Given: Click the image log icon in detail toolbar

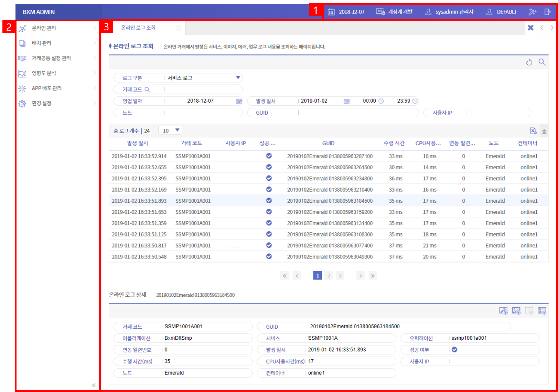Looking at the screenshot, I should (516, 311).
